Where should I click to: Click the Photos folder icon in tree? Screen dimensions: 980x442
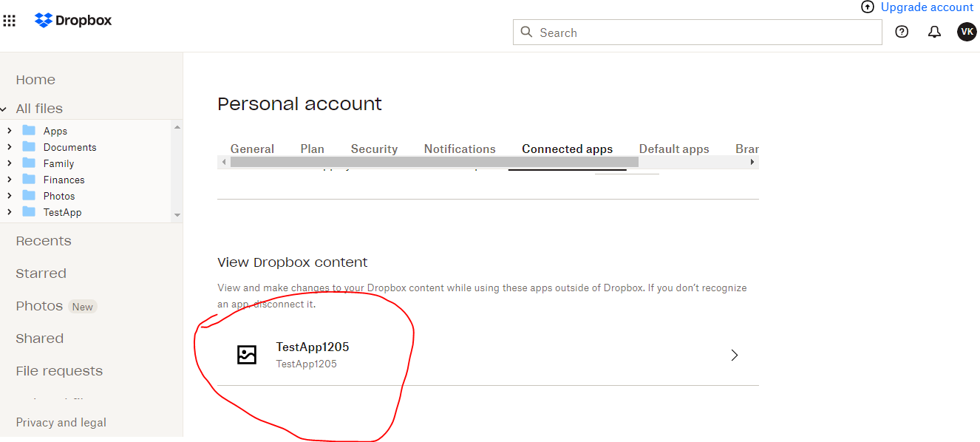(29, 195)
